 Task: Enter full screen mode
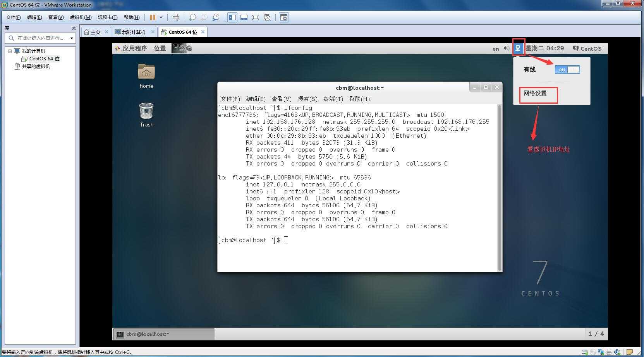(256, 17)
